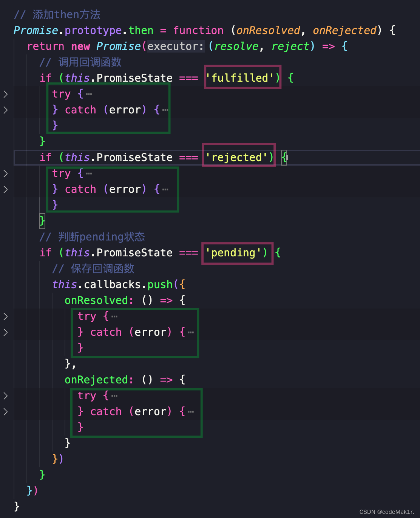The width and height of the screenshot is (420, 518).
Task: Click ellipsis after catch brace in onRejected callback
Action: pos(191,412)
